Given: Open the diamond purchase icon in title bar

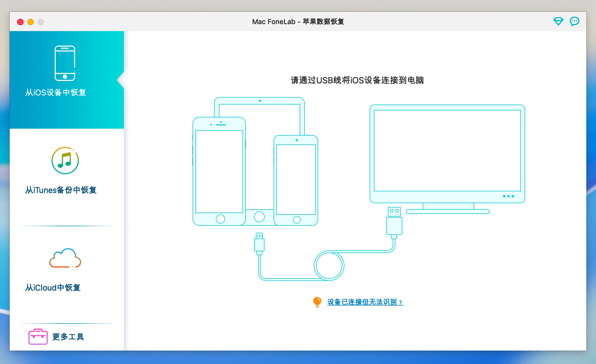Looking at the screenshot, I should (x=558, y=21).
